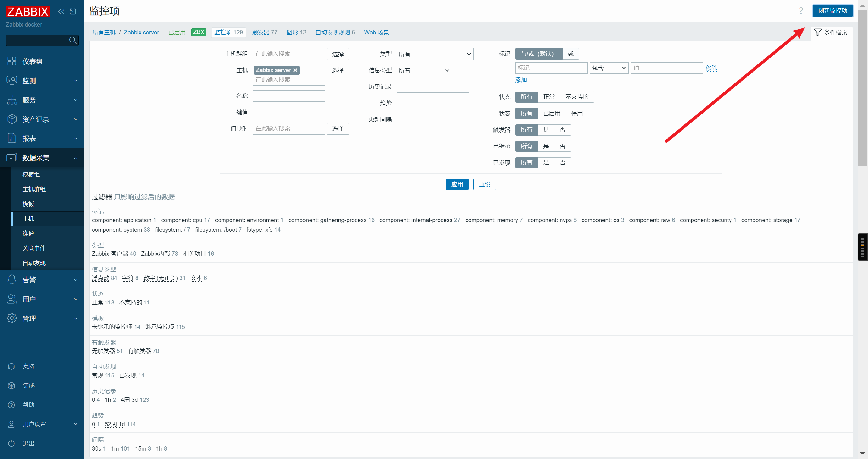
Task: Click the 支持 support headset icon
Action: (11, 367)
